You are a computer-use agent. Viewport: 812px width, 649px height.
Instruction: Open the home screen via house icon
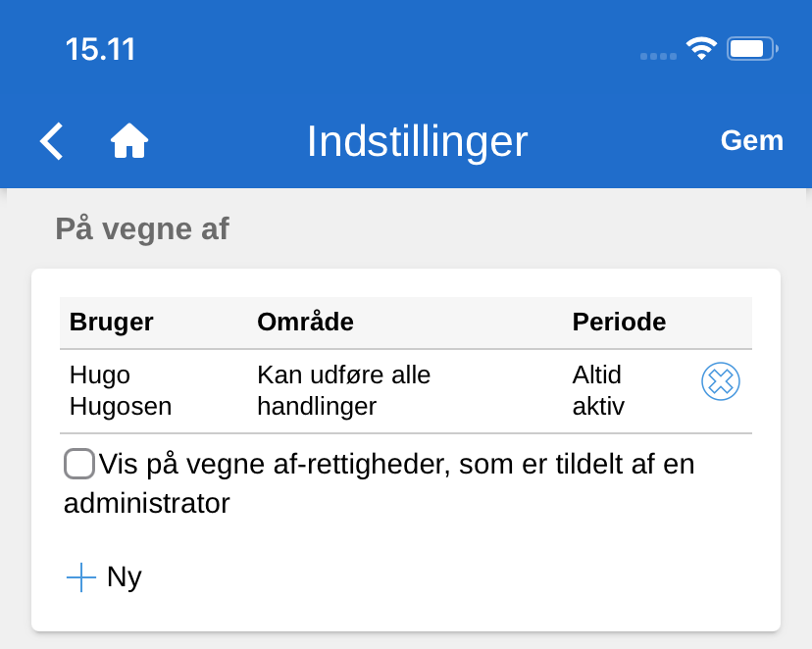coord(128,141)
